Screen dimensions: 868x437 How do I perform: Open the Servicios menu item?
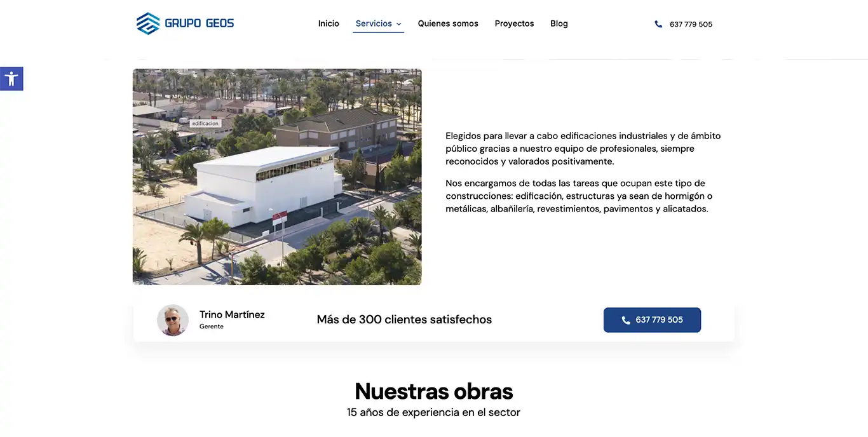374,24
